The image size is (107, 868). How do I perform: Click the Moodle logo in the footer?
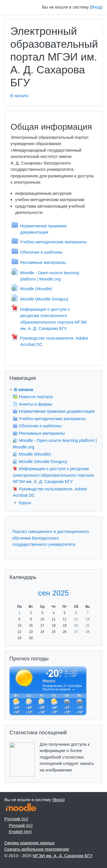tap(21, 808)
